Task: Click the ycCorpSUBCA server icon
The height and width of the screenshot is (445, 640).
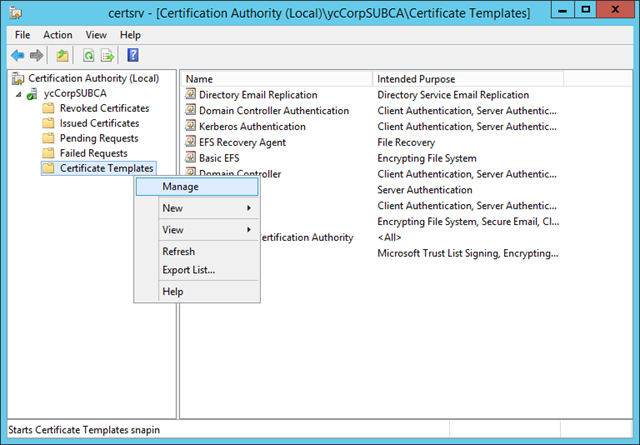Action: (32, 94)
